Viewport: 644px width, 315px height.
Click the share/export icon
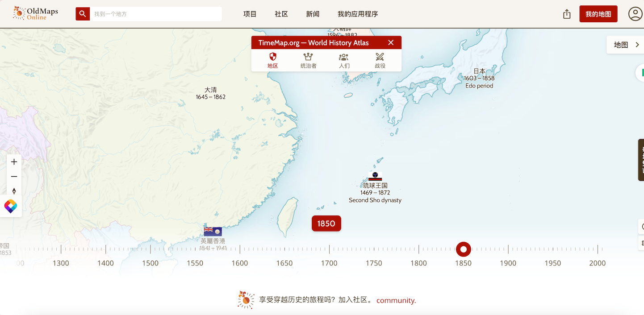point(567,14)
